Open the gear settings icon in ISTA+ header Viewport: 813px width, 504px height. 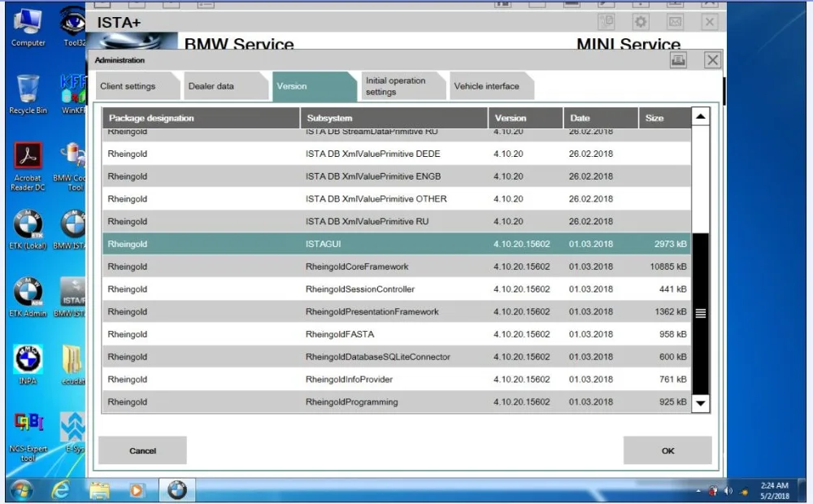[641, 22]
